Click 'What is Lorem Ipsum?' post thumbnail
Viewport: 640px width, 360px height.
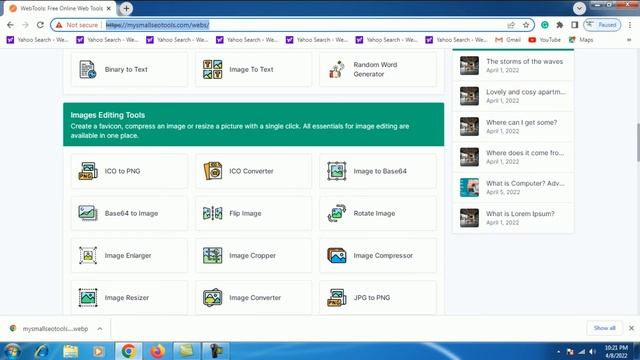[469, 218]
